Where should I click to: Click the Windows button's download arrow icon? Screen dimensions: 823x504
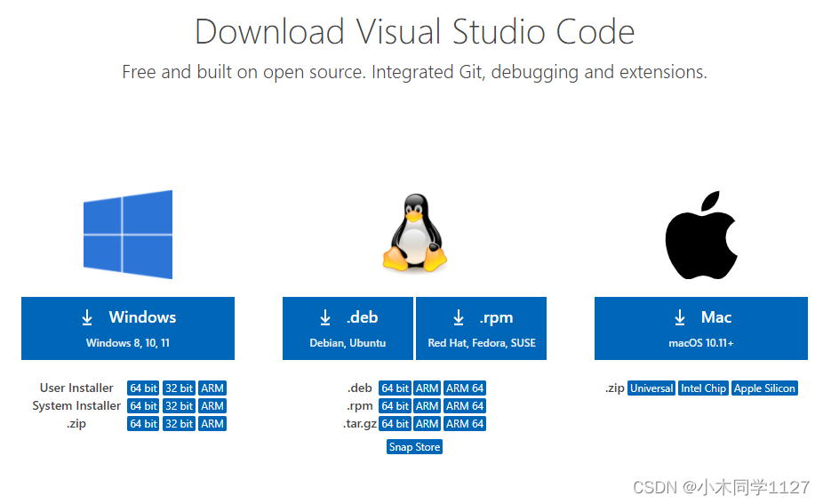tap(87, 317)
